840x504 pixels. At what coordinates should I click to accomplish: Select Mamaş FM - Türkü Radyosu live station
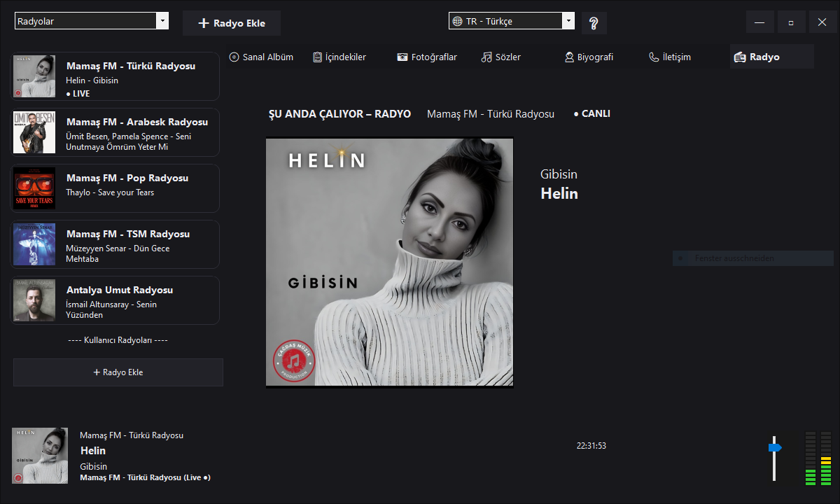pyautogui.click(x=115, y=76)
